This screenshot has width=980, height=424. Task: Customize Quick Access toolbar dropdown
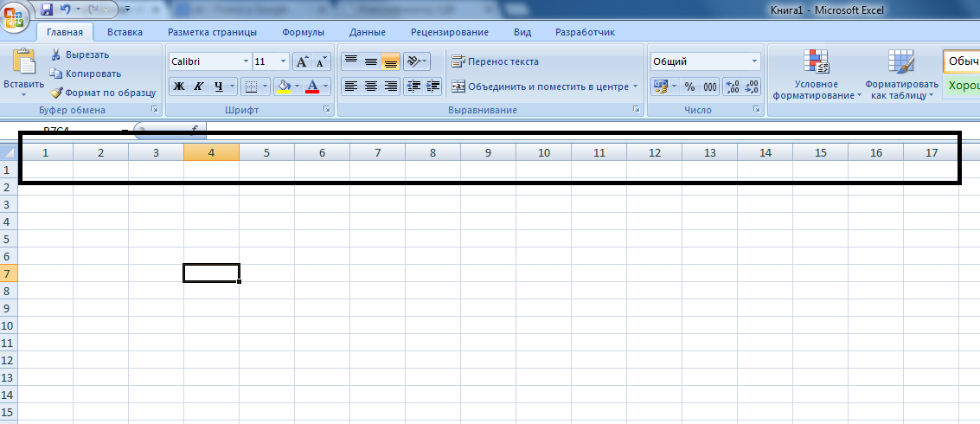[x=127, y=10]
